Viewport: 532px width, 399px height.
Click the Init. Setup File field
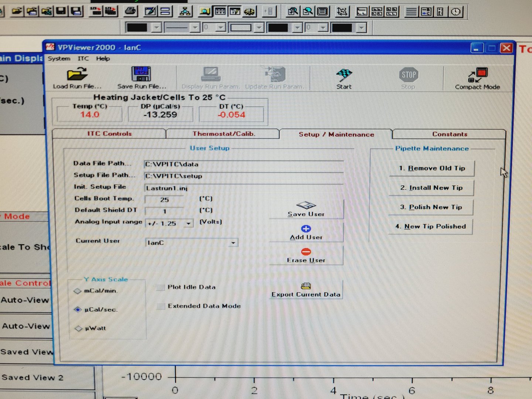(x=244, y=188)
